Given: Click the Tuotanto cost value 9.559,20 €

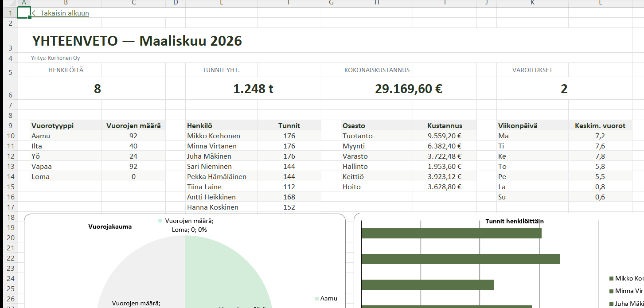Looking at the screenshot, I should (444, 136).
